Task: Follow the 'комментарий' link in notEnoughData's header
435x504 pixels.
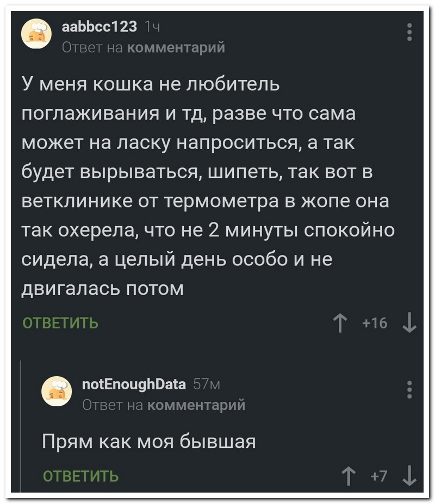Action: [x=196, y=405]
